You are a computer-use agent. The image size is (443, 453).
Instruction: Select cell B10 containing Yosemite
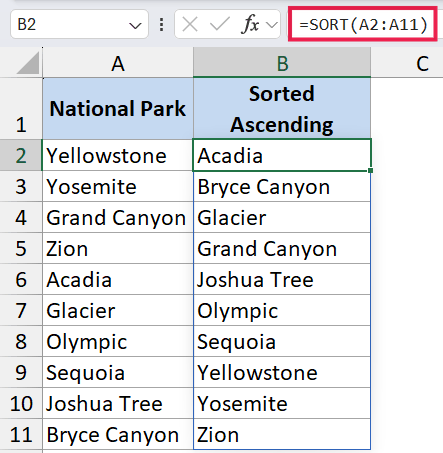(282, 403)
